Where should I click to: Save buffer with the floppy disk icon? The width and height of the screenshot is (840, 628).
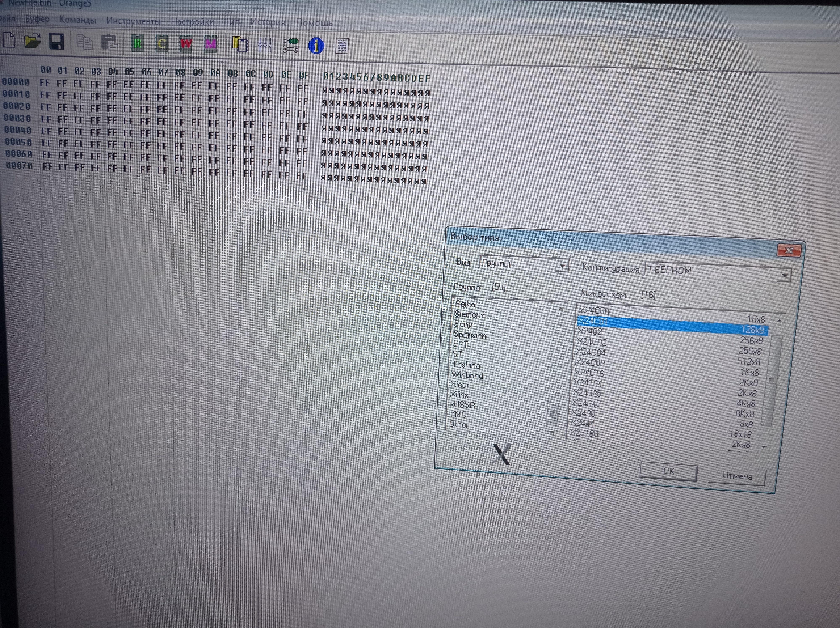[x=57, y=42]
